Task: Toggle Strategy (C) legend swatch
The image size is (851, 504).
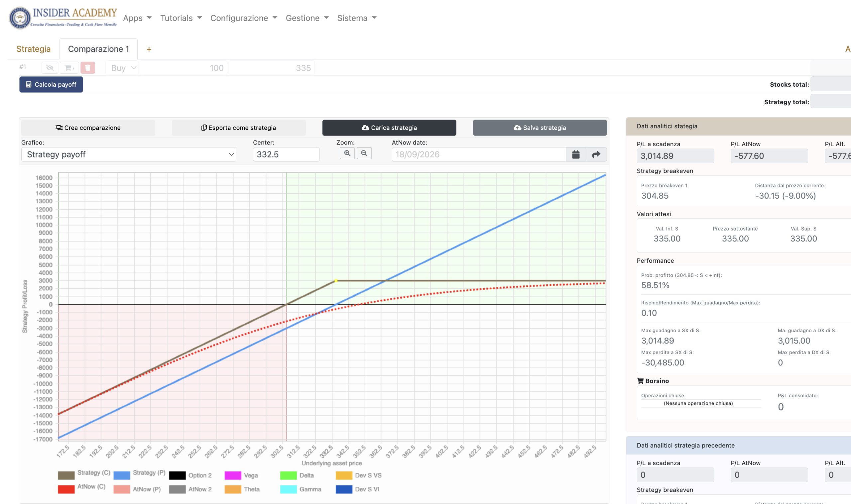Action: tap(66, 475)
